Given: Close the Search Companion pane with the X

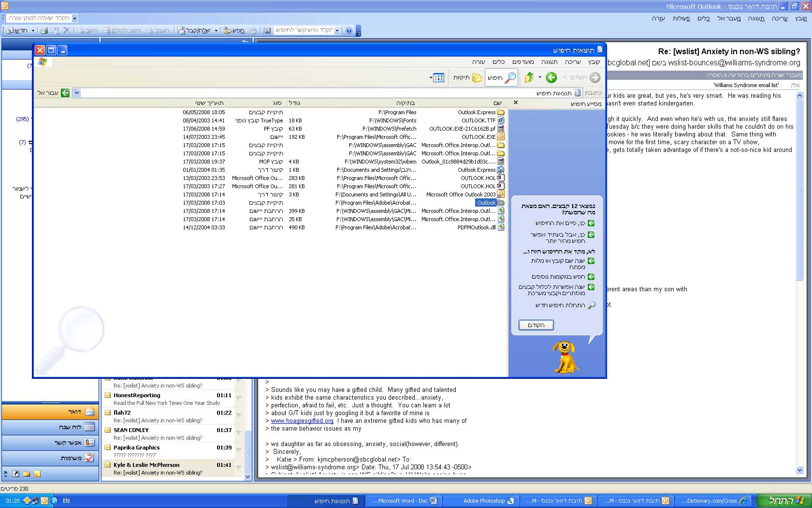Looking at the screenshot, I should click(516, 103).
